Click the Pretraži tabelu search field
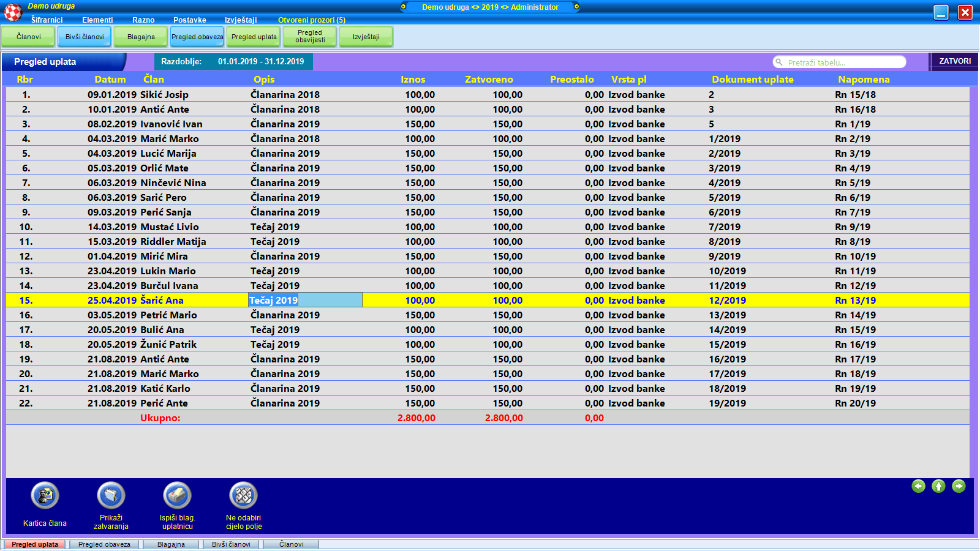The height and width of the screenshot is (551, 980). tap(843, 62)
